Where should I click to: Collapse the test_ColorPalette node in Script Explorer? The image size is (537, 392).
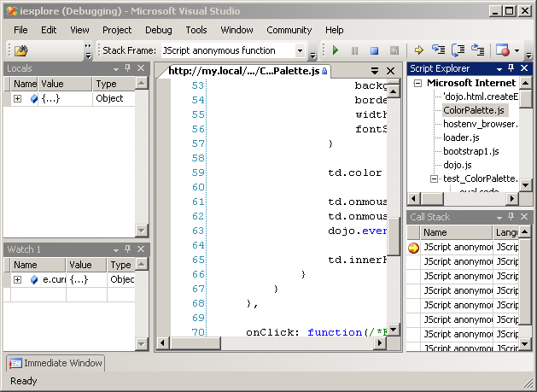(x=434, y=178)
